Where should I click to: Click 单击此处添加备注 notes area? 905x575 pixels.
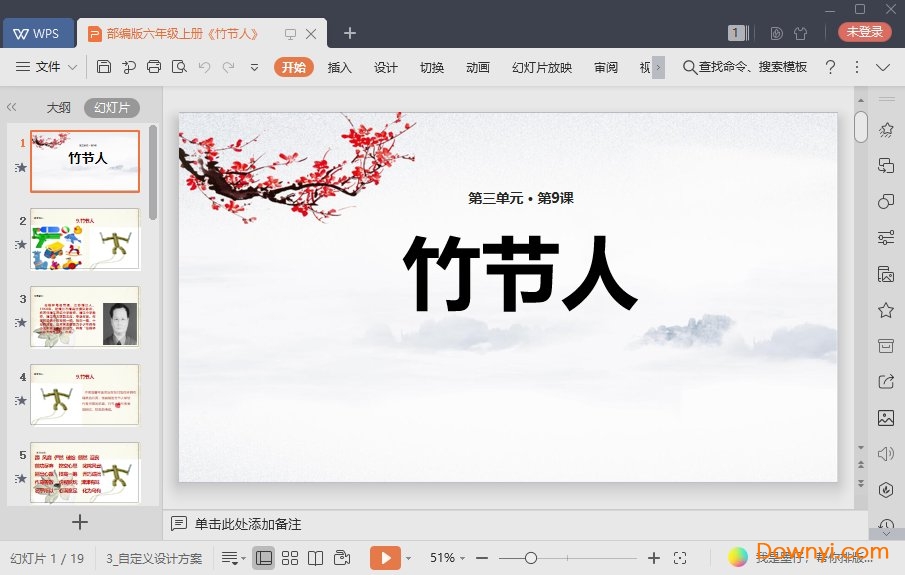click(248, 524)
